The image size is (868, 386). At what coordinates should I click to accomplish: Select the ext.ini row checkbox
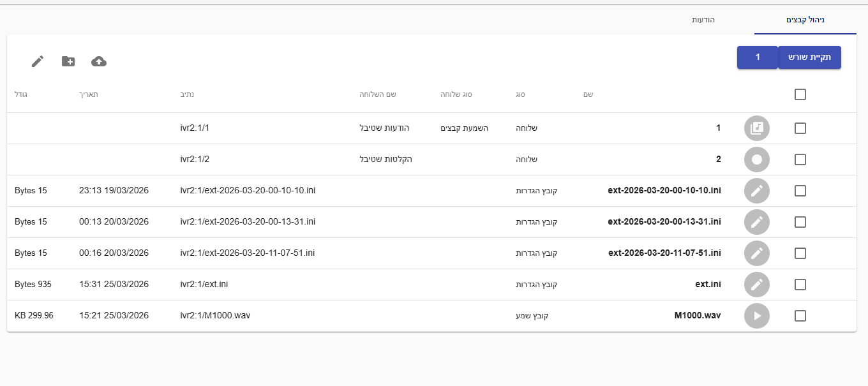pos(800,285)
